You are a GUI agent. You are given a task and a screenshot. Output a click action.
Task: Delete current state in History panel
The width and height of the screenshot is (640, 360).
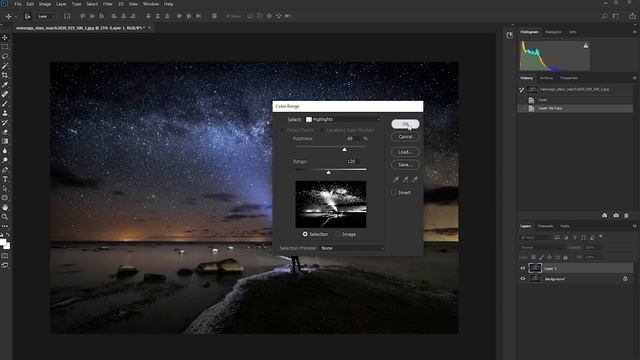pos(626,216)
